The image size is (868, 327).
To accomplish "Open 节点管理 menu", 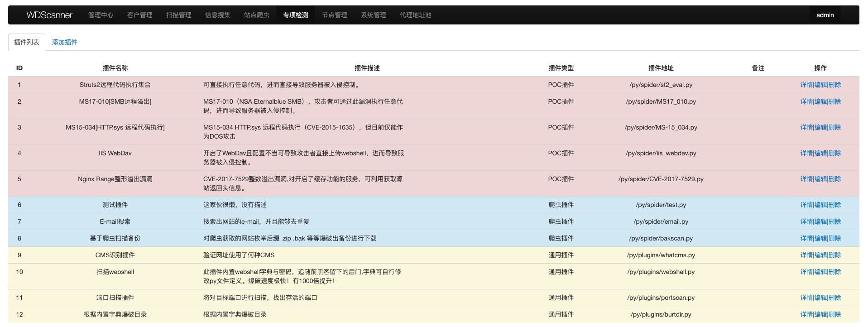I will [334, 15].
